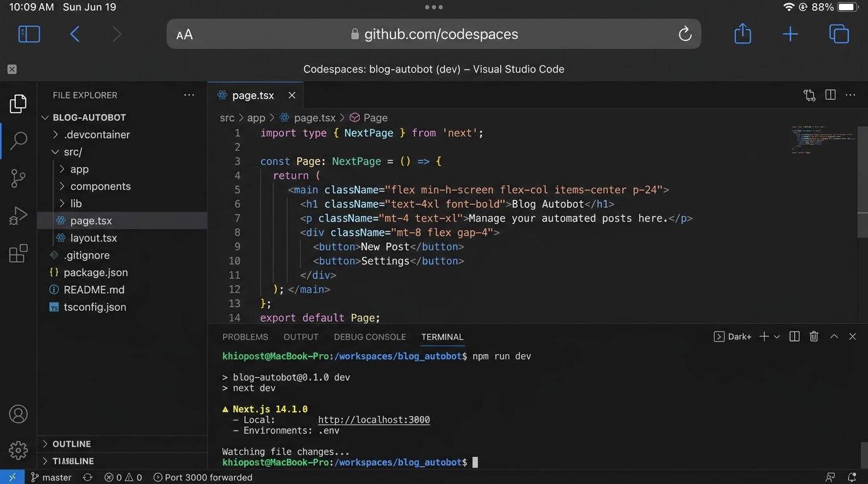Maximize terminal panel with chevron
Screen dimensions: 868x484
(833, 336)
